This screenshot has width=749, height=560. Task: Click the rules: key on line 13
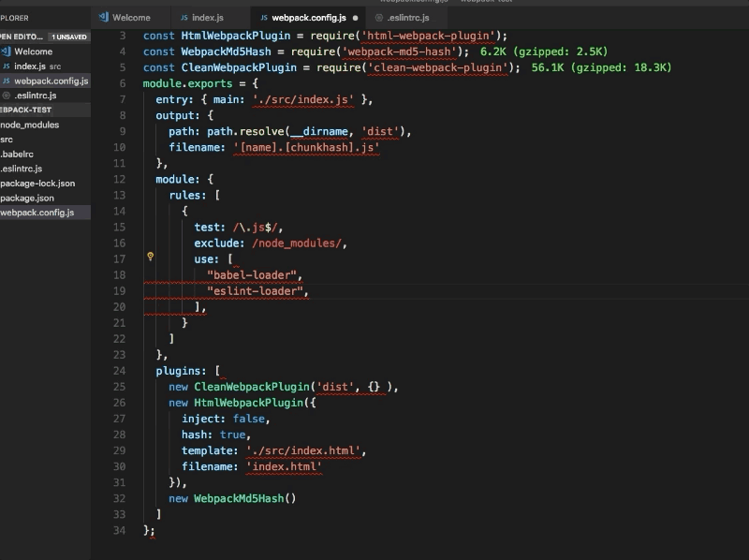pos(188,196)
